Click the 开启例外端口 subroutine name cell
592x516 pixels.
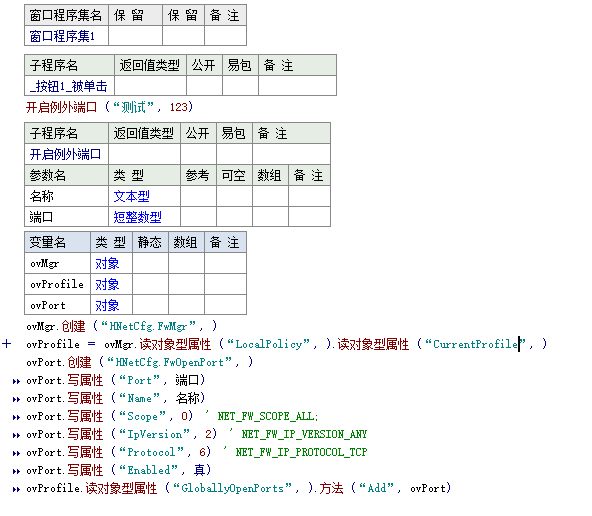coord(66,154)
